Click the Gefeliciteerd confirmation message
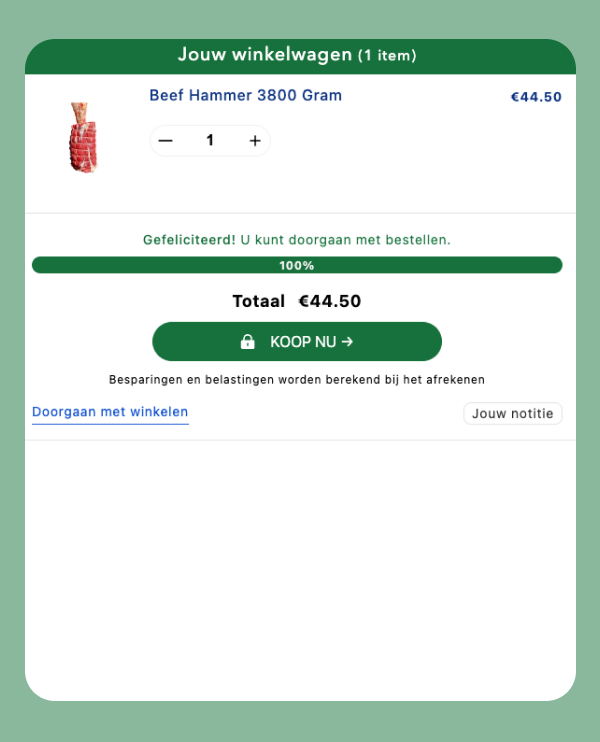Viewport: 600px width, 742px height. (x=297, y=240)
